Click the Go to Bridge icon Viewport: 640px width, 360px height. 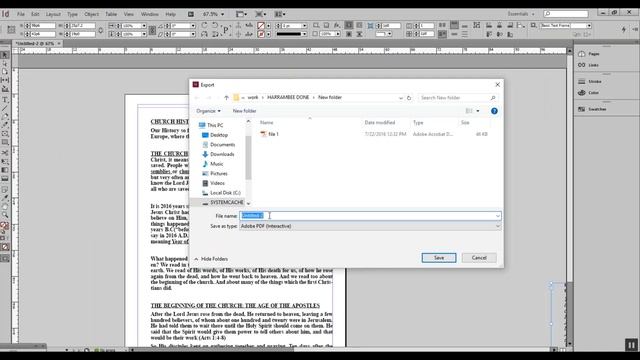coord(191,14)
